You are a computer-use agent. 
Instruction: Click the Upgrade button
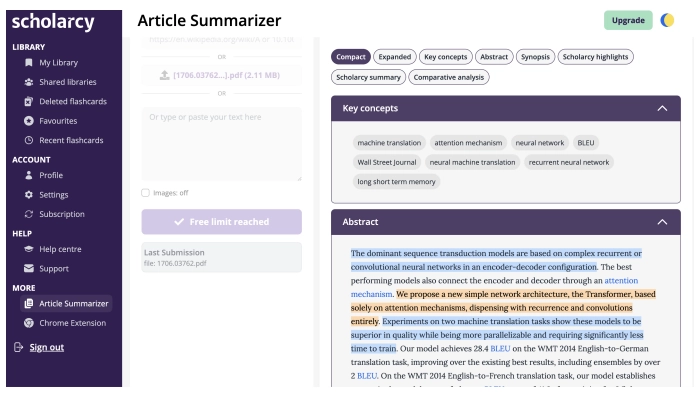point(628,21)
